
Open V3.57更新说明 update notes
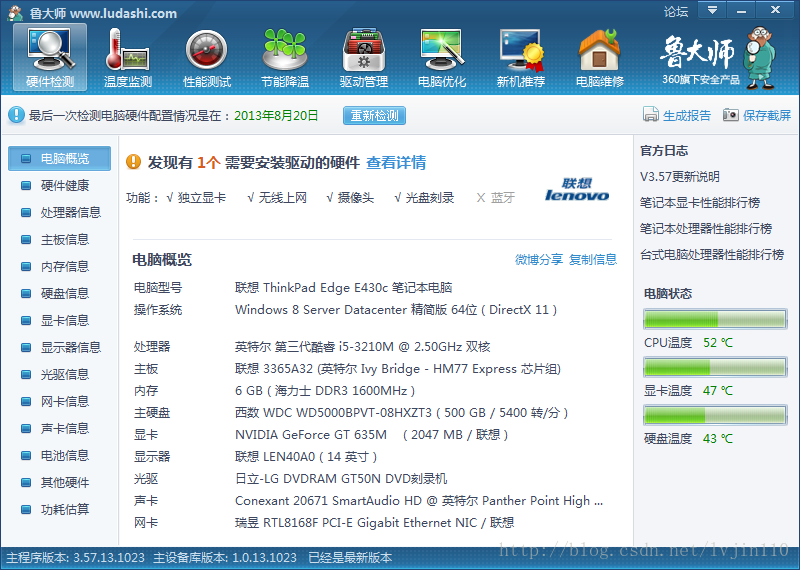[x=680, y=177]
